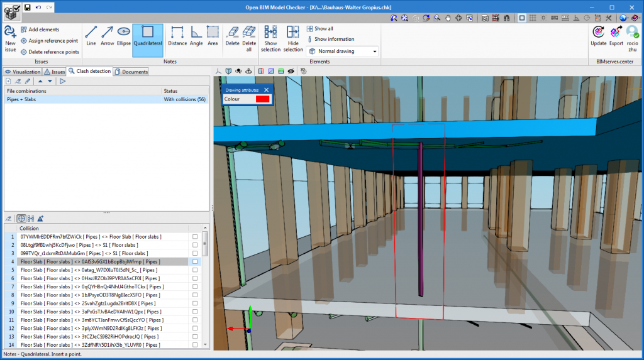Open the Documents tab
Image resolution: width=644 pixels, height=360 pixels.
[131, 72]
